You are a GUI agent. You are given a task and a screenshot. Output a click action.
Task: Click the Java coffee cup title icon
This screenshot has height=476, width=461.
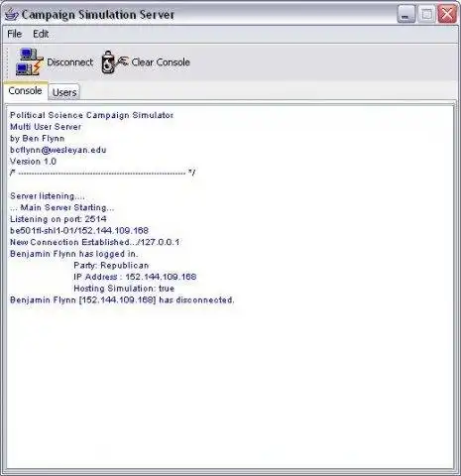(12, 15)
